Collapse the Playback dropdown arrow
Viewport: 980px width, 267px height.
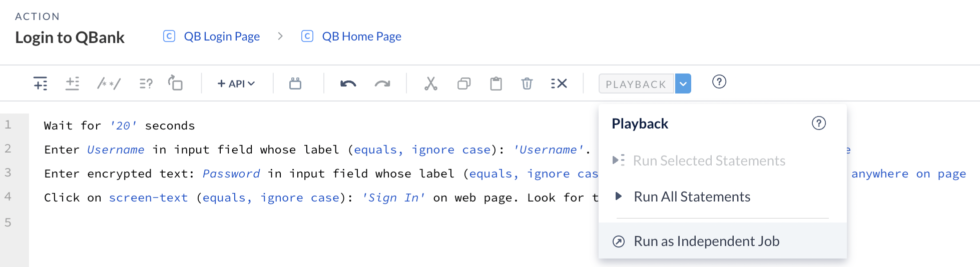point(683,83)
